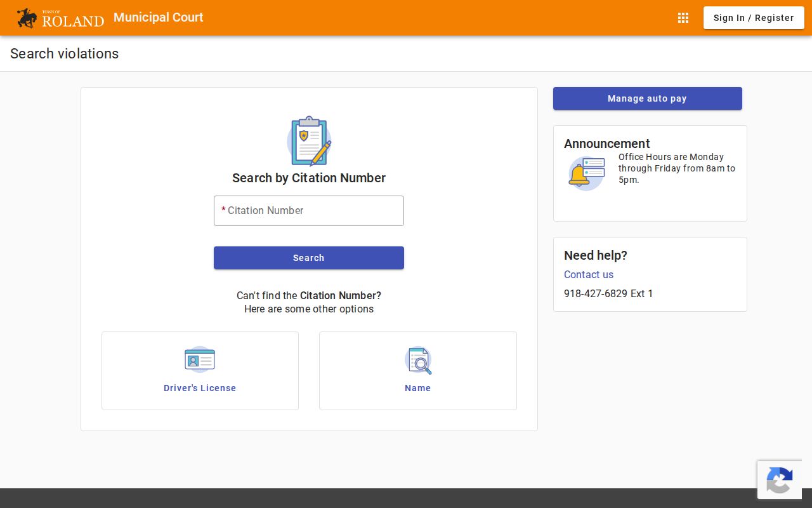The width and height of the screenshot is (812, 508).
Task: Click "Can't find the Citation Number?" text
Action: 309,295
